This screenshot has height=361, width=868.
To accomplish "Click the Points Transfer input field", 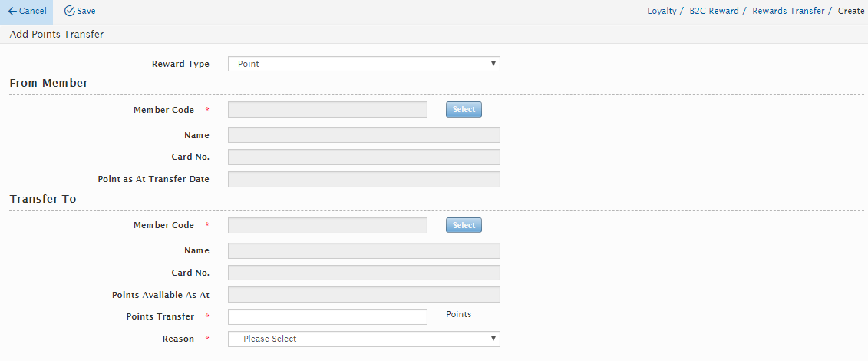I will pyautogui.click(x=328, y=316).
